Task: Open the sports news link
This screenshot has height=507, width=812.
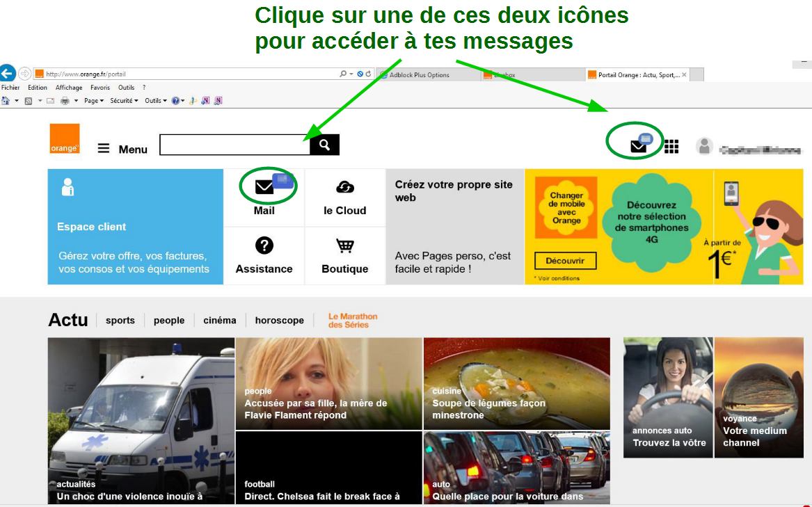Action: click(x=120, y=320)
